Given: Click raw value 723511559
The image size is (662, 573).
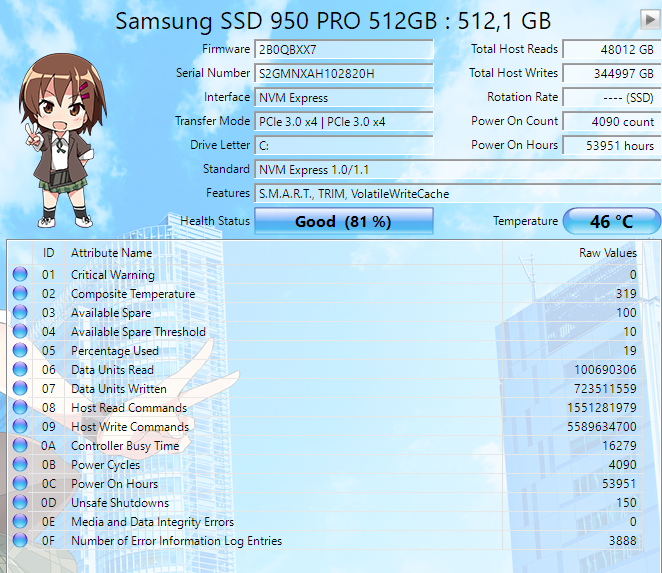Looking at the screenshot, I should coord(605,389).
